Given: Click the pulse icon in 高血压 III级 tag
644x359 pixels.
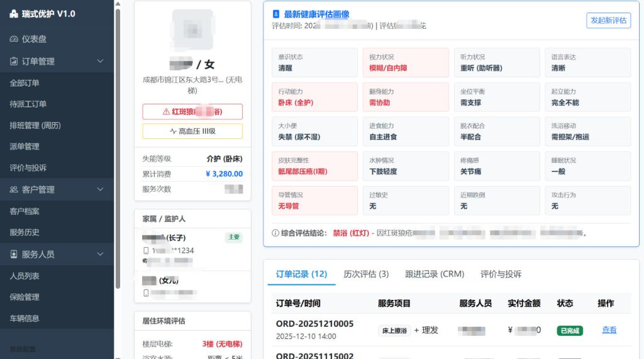Looking at the screenshot, I should [x=173, y=131].
